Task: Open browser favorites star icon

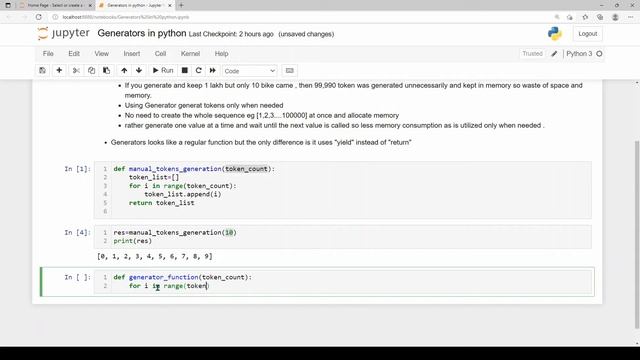Action: click(585, 17)
